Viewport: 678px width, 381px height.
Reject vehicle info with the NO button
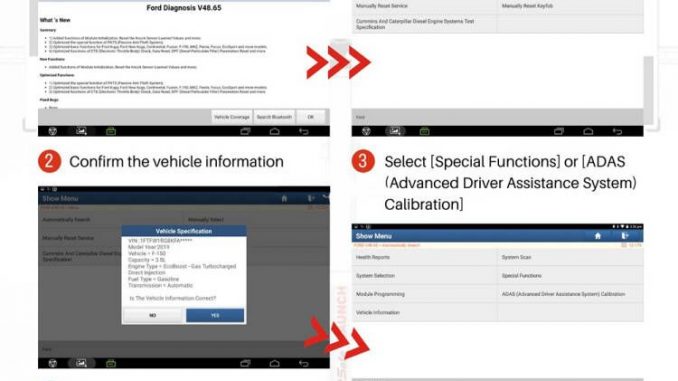pos(153,315)
